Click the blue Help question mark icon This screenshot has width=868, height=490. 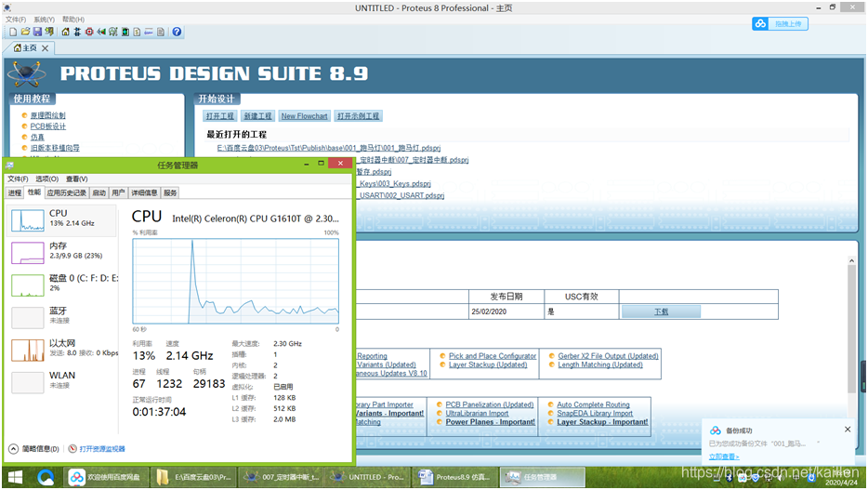pyautogui.click(x=177, y=32)
